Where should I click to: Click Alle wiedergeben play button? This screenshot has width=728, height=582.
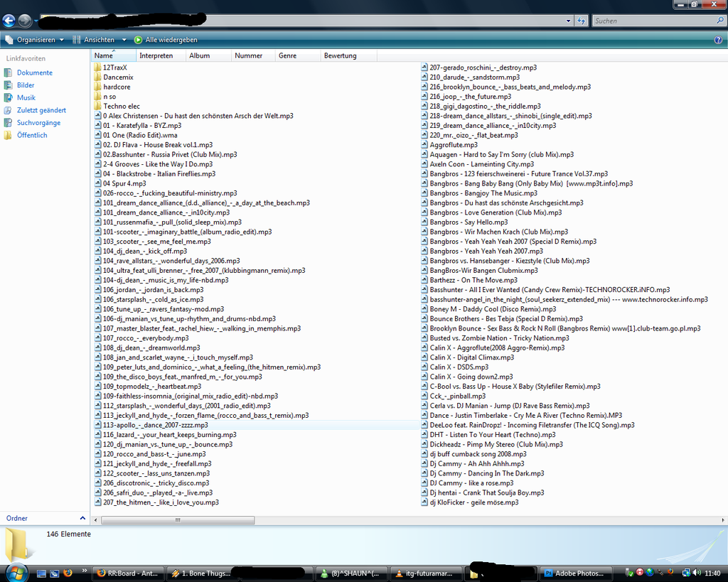coord(166,40)
